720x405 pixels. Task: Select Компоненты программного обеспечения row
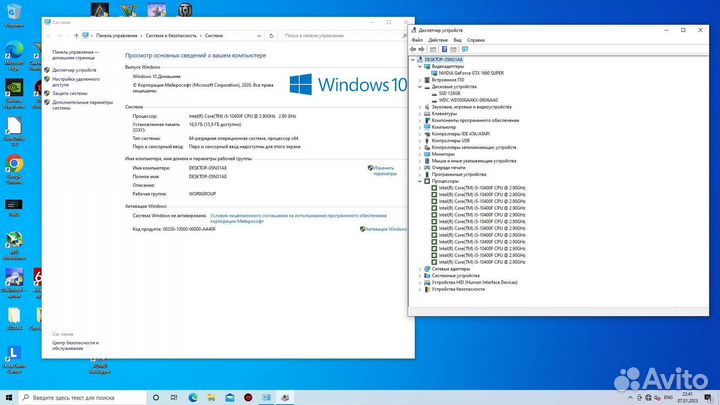[x=475, y=120]
